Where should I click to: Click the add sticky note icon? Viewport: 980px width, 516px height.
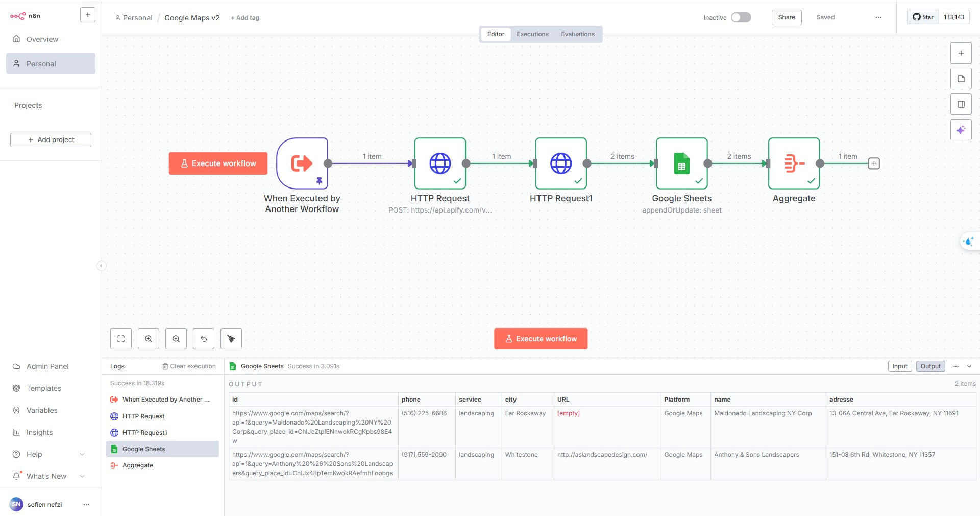pos(961,79)
